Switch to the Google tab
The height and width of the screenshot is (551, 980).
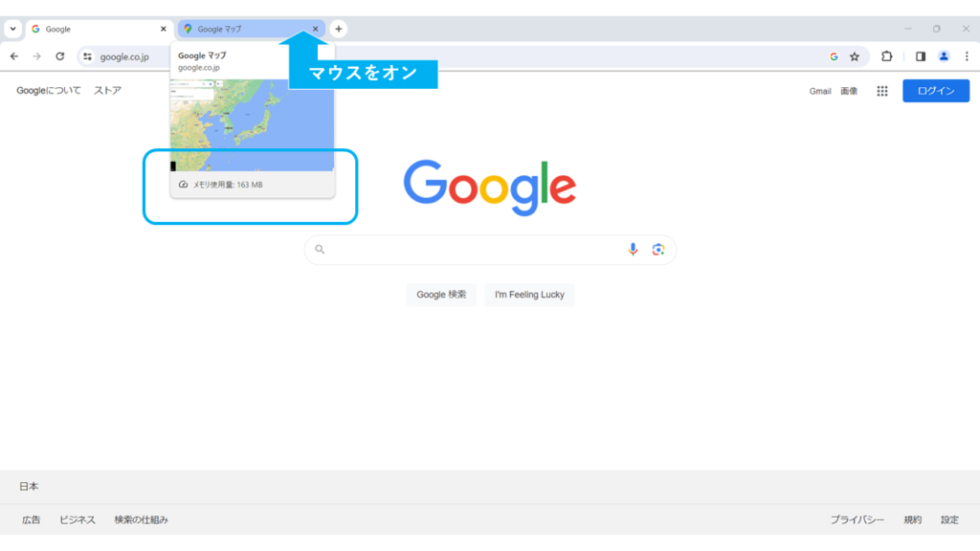(100, 29)
